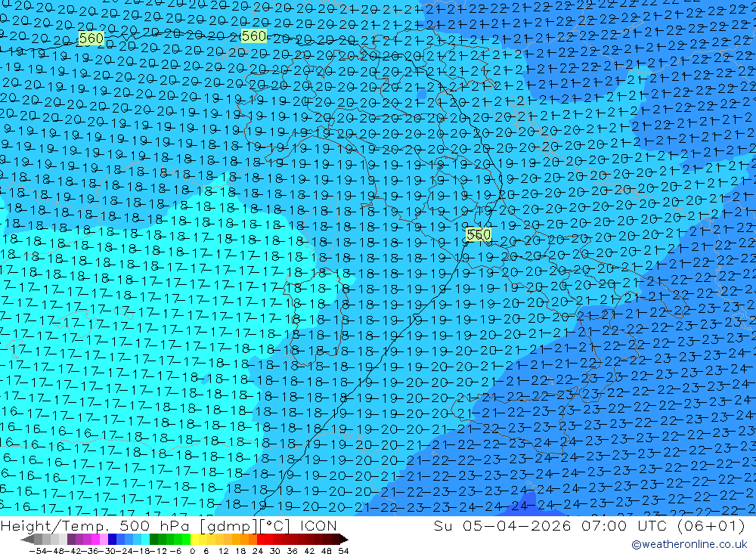756x554 pixels.
Task: Pick the dark blue swatch above legend value -30
Action: click(112, 539)
